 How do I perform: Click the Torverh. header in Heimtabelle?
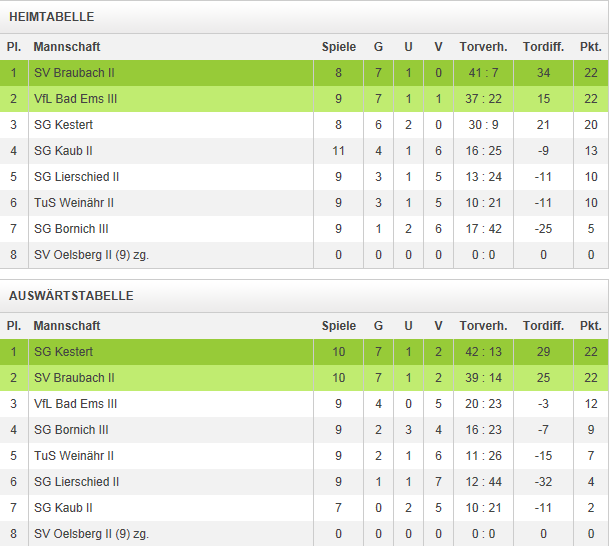pos(483,47)
